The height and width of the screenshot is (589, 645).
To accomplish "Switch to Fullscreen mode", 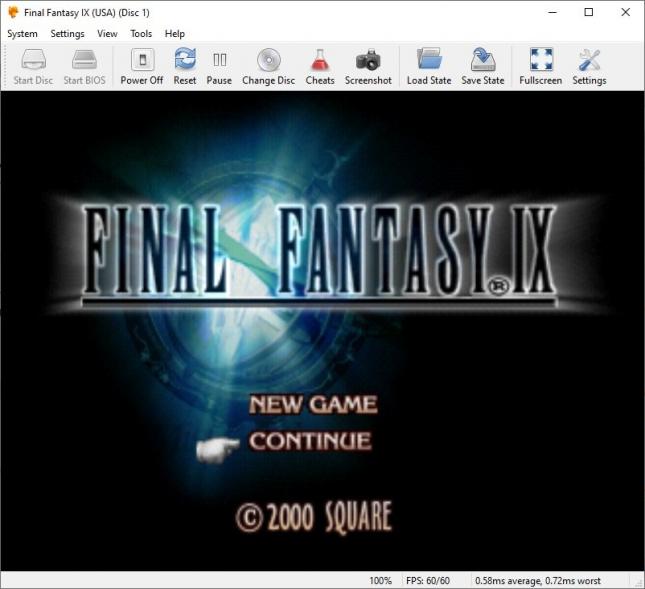I will (541, 67).
